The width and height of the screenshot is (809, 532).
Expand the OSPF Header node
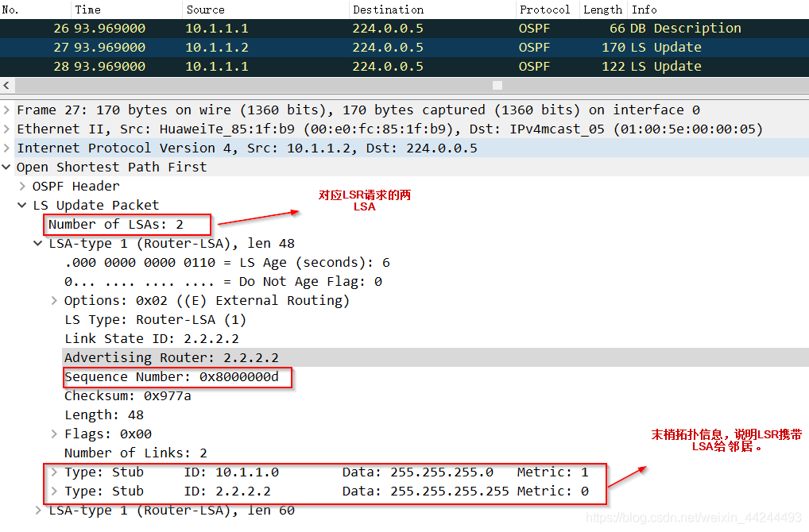22,186
